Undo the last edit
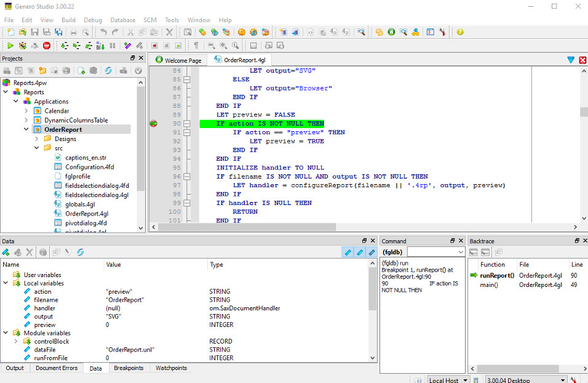 (x=103, y=31)
